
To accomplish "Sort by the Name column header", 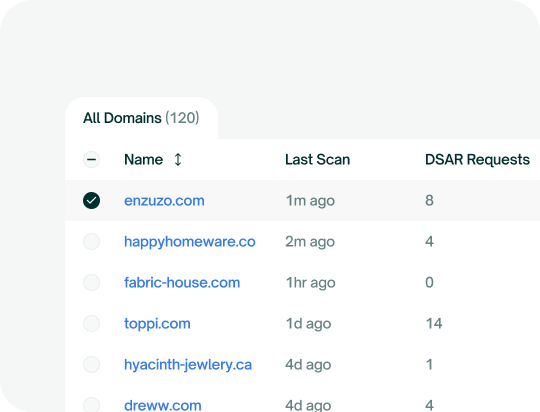I will [143, 159].
